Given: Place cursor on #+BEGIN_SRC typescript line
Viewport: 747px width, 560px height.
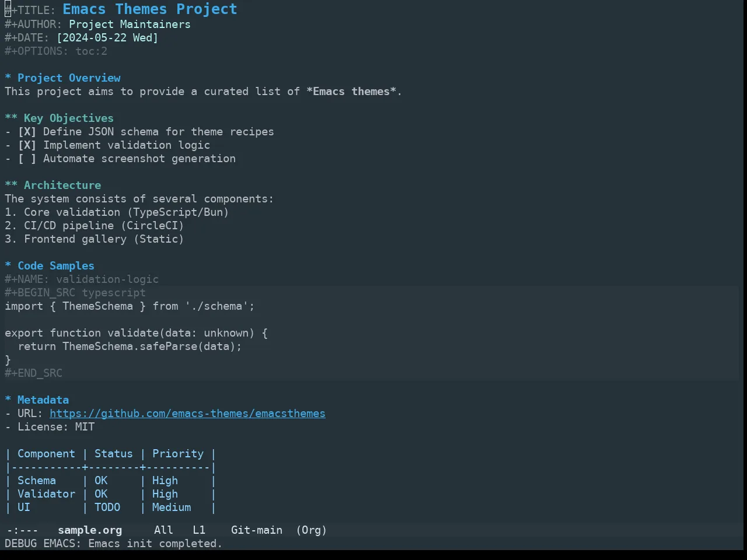Looking at the screenshot, I should pos(75,293).
